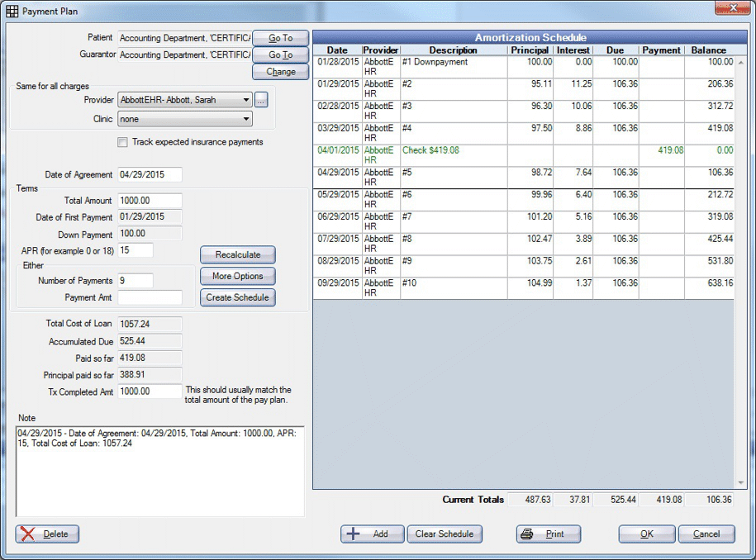Enable Track expected insurance payments checkbox
Image resolution: width=756 pixels, height=560 pixels.
click(x=123, y=142)
